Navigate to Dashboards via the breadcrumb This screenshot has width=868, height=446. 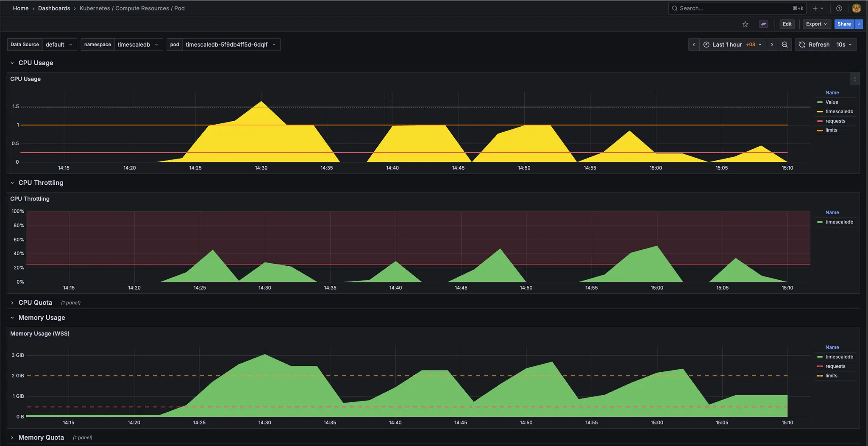(54, 8)
